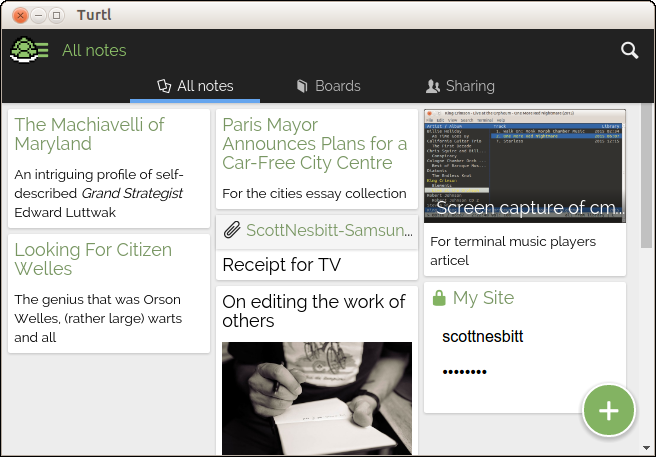
Task: Open the Paris Mayor car-free city note
Action: pyautogui.click(x=315, y=143)
